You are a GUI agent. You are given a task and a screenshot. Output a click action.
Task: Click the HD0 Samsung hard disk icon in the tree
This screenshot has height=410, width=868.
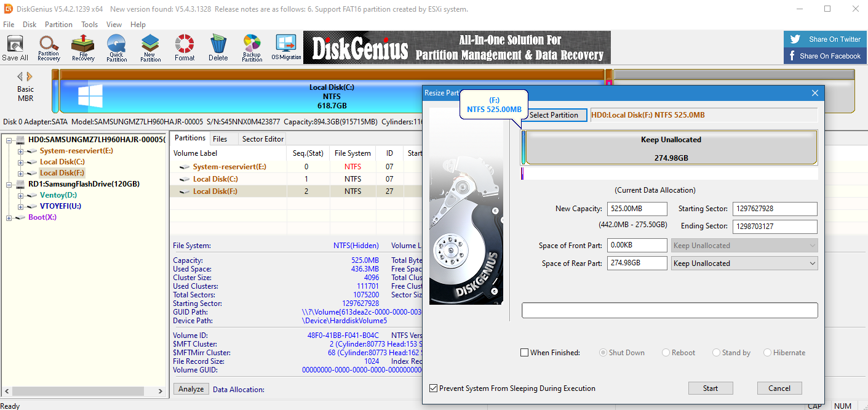21,140
